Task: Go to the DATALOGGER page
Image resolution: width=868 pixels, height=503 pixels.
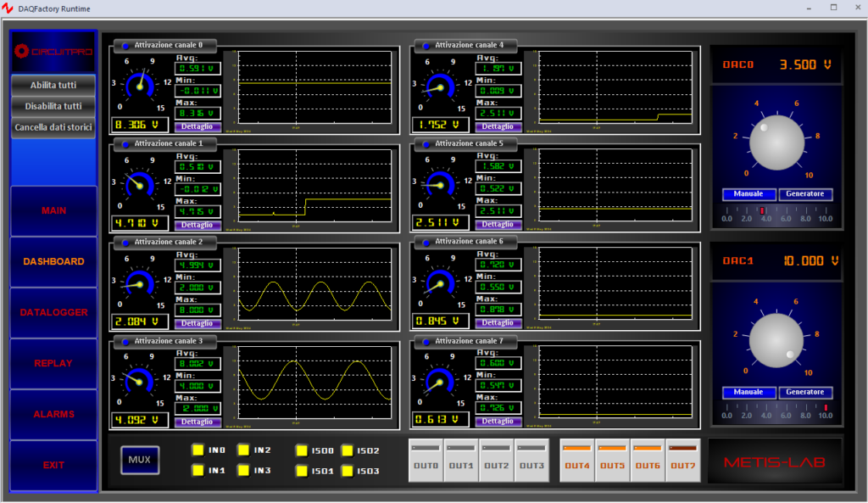Action: pos(53,312)
